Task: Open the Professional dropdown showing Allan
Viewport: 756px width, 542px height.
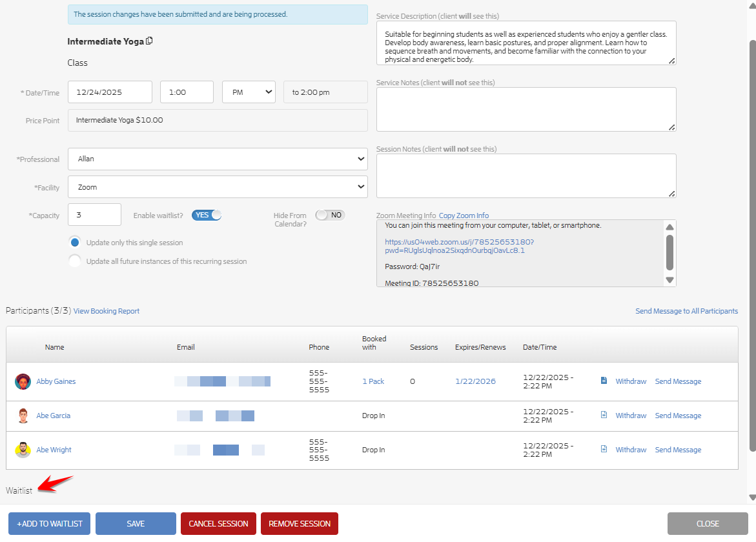Action: pyautogui.click(x=218, y=159)
